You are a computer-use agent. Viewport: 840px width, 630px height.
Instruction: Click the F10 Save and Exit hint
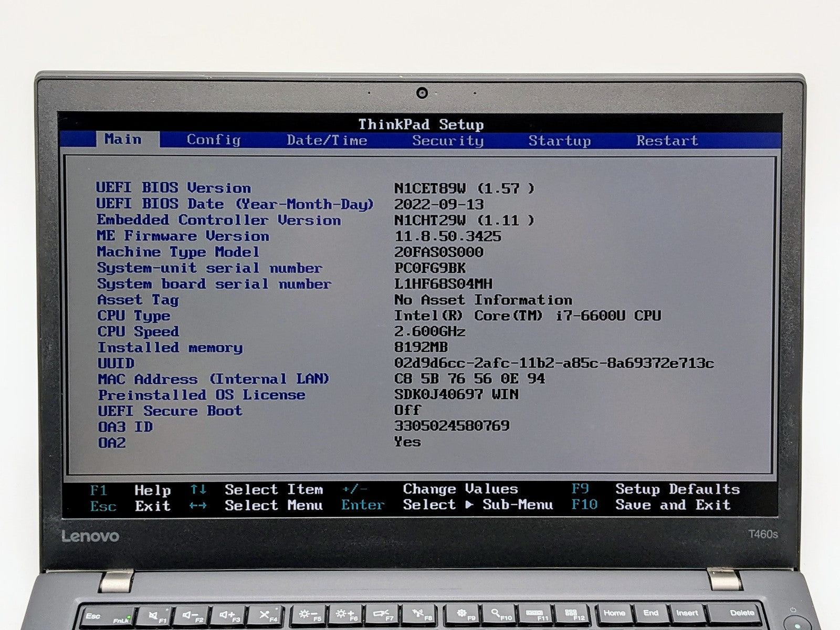651,505
